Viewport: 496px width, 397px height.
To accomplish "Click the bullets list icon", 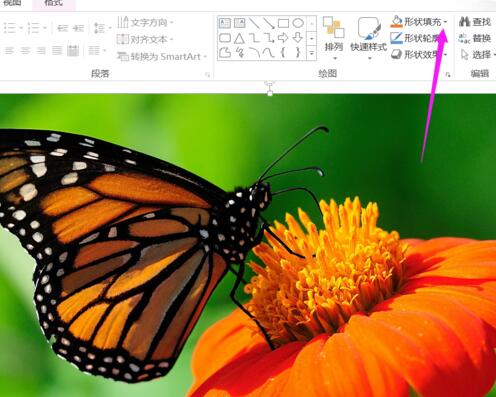I will 10,28.
